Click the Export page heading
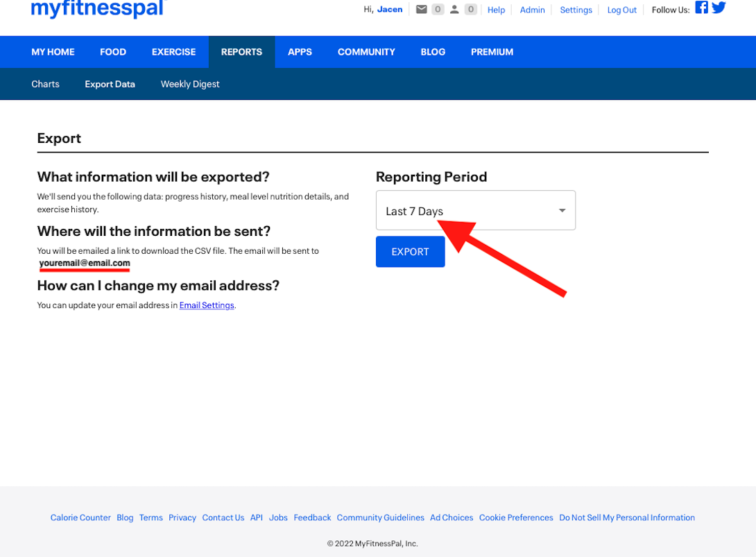The width and height of the screenshot is (756, 557). pyautogui.click(x=60, y=139)
